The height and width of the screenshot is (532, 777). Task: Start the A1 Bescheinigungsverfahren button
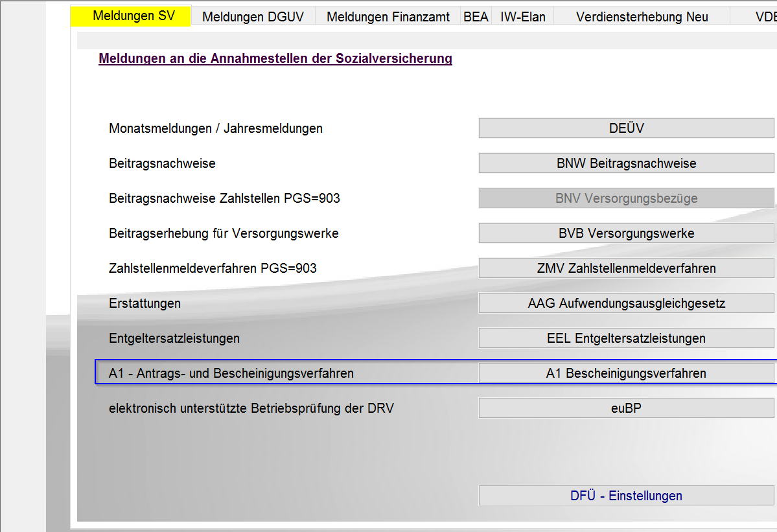(626, 373)
